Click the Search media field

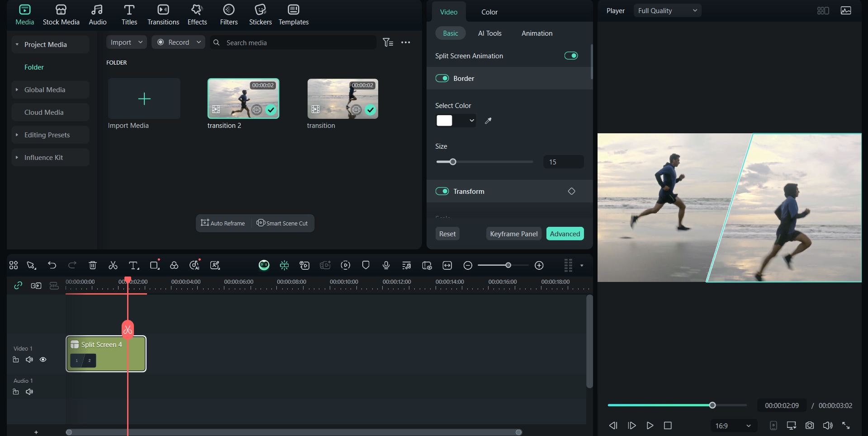[293, 42]
